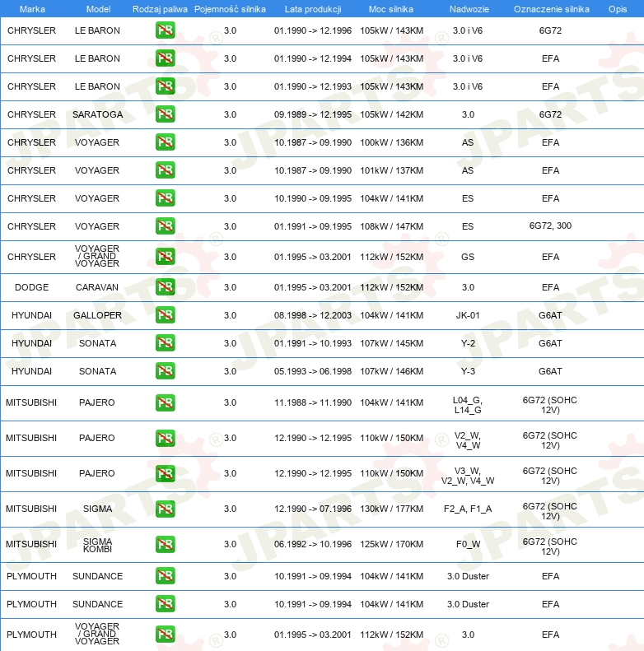
Task: Click the power value '125kW / 170KM'
Action: 391,544
